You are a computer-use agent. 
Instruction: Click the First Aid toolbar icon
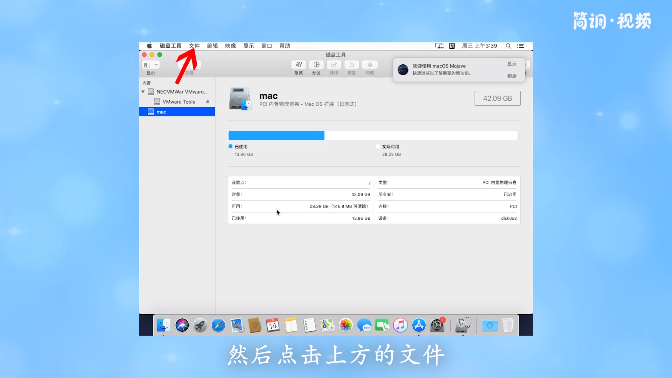(x=299, y=65)
